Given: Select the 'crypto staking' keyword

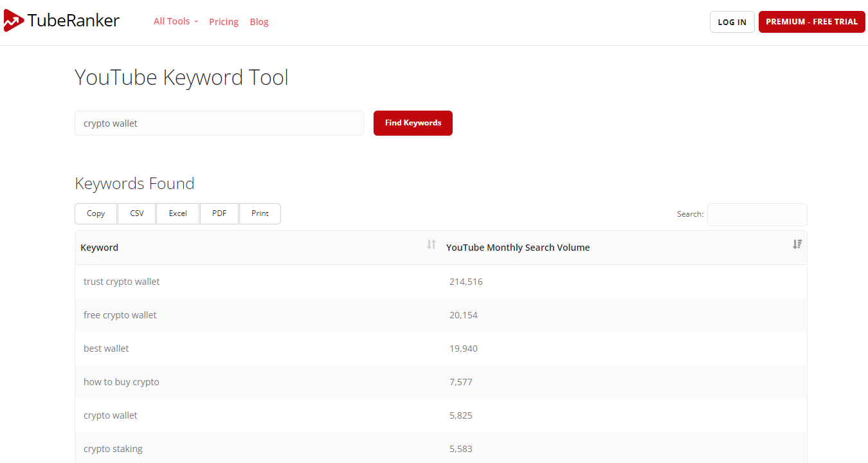Looking at the screenshot, I should pyautogui.click(x=113, y=449).
